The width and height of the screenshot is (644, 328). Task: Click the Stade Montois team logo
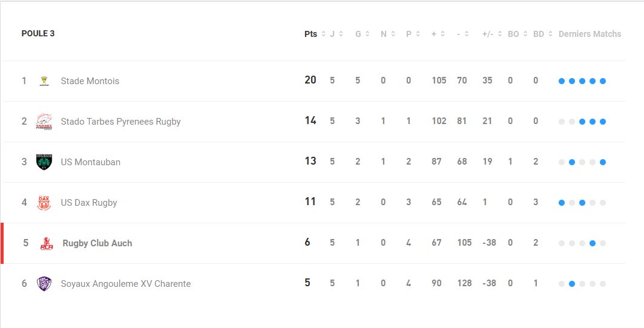pyautogui.click(x=44, y=81)
